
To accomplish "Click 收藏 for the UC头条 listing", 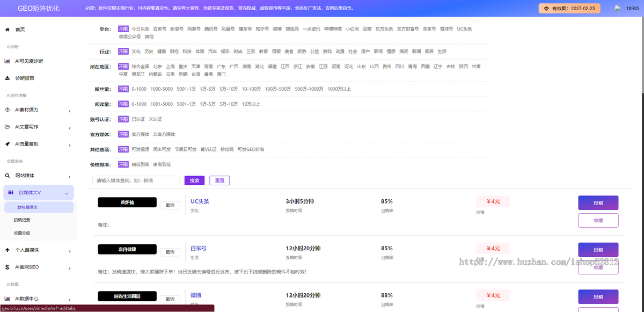I will coord(598,220).
